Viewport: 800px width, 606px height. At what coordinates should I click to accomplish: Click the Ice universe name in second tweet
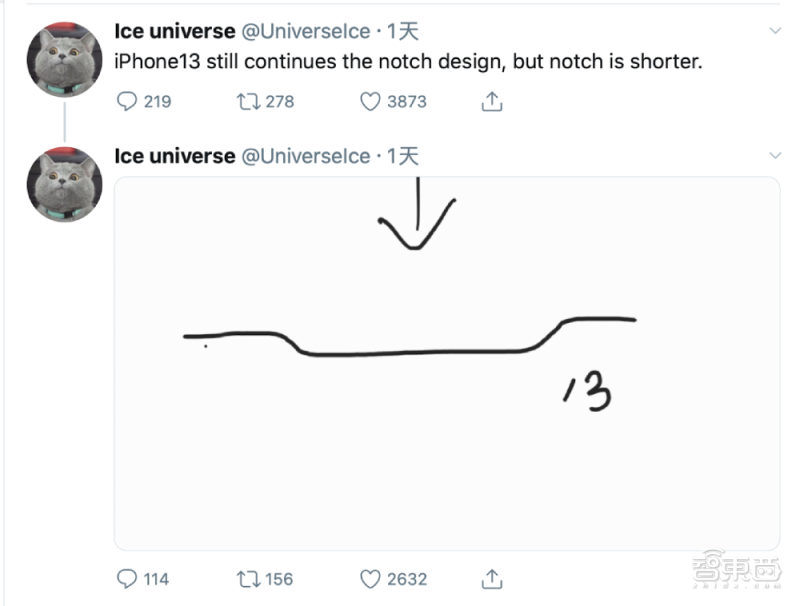[x=175, y=156]
